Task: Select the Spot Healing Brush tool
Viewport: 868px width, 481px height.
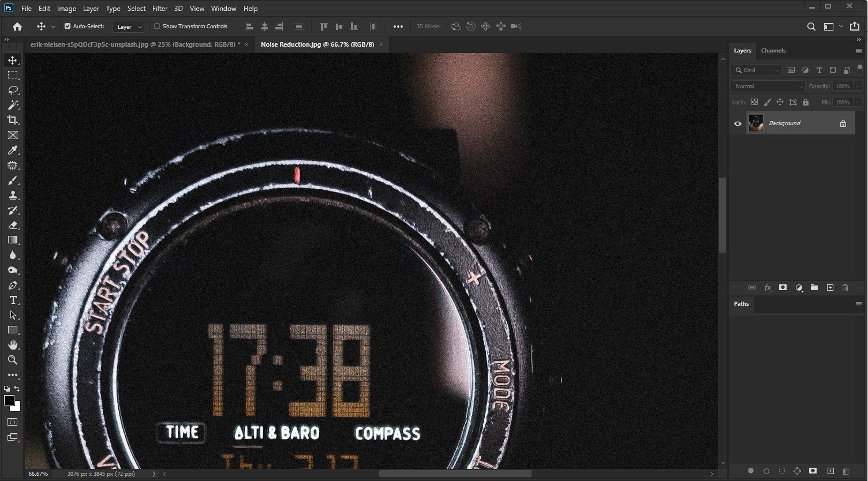Action: coord(13,166)
